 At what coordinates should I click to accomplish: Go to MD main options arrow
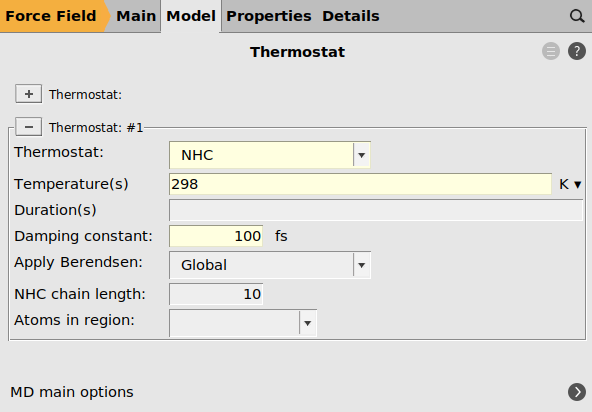(577, 392)
